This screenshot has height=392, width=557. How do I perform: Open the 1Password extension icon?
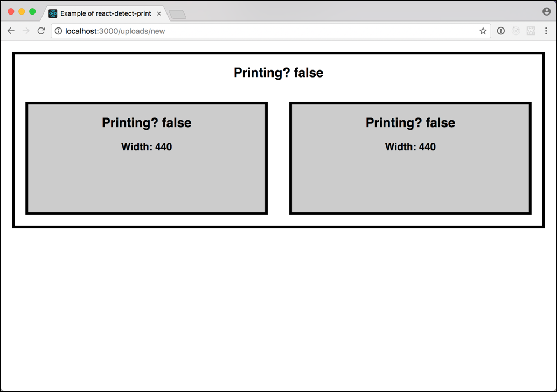click(x=501, y=31)
